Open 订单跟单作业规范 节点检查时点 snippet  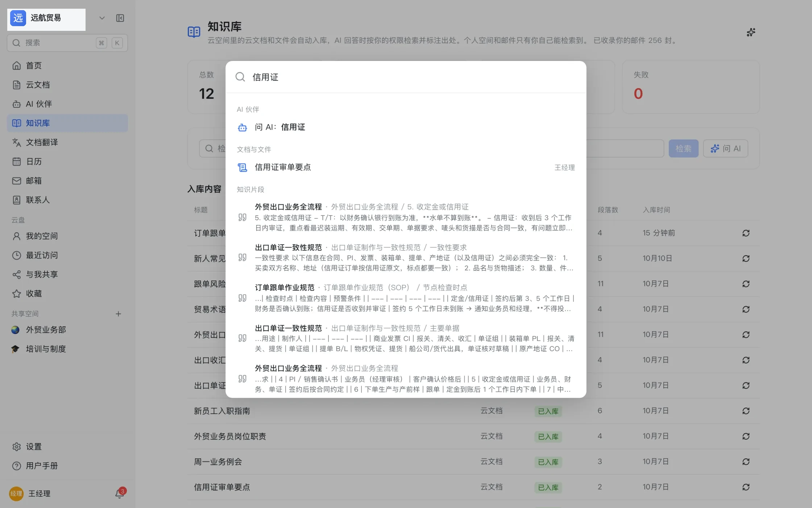tap(406, 298)
